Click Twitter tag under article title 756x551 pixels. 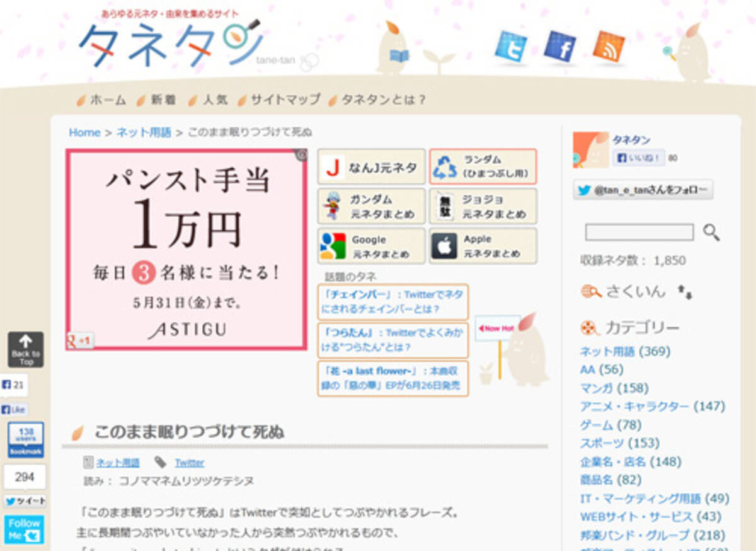(189, 463)
